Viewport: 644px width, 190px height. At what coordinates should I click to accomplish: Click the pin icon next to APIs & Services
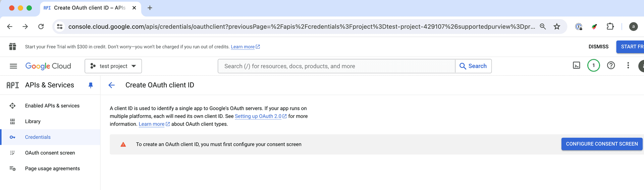91,85
